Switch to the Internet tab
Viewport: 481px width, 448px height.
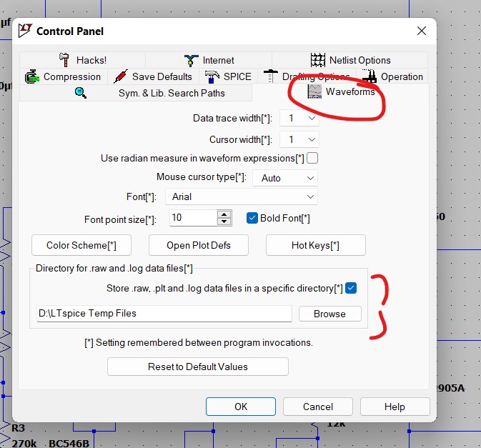[209, 60]
